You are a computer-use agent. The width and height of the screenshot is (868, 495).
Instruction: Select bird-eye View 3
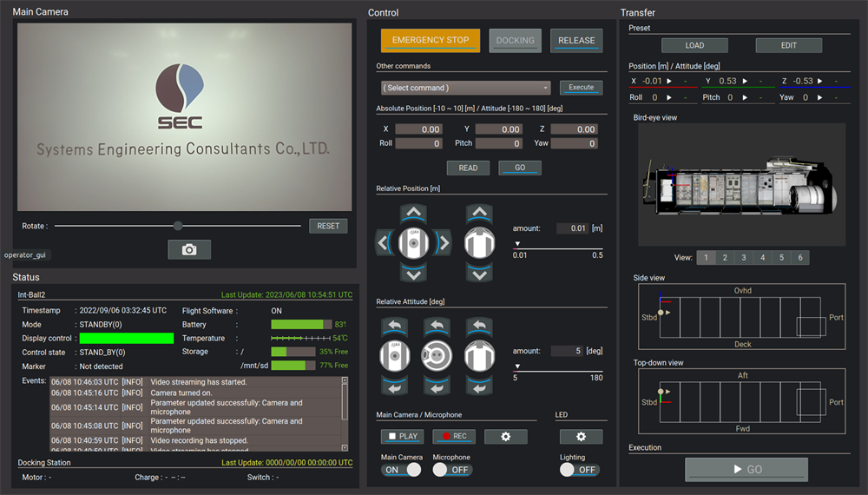coord(744,257)
